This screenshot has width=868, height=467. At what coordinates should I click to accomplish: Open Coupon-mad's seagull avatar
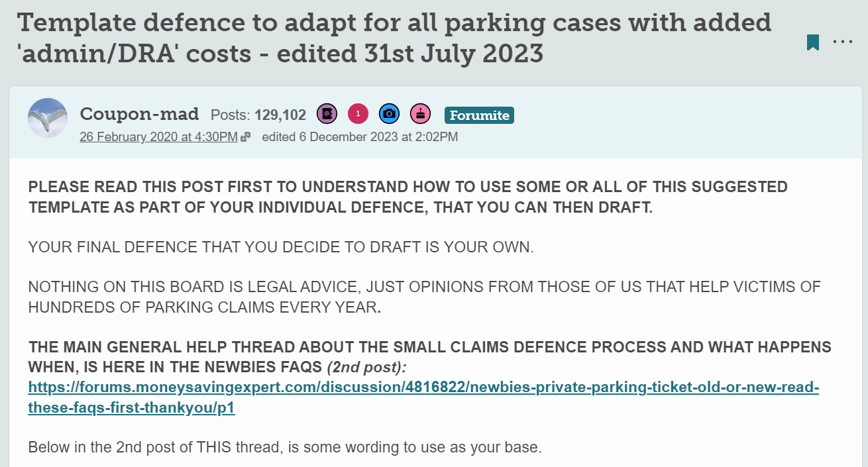(48, 118)
